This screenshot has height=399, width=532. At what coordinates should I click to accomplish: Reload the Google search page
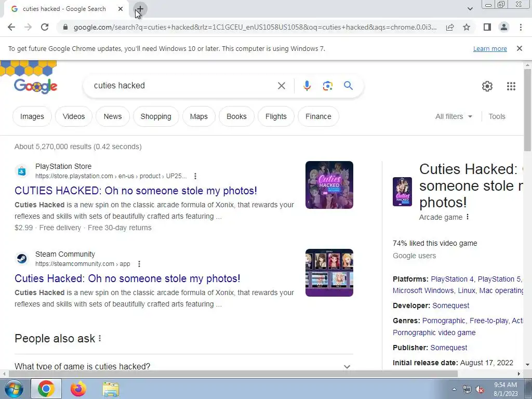pos(45,27)
